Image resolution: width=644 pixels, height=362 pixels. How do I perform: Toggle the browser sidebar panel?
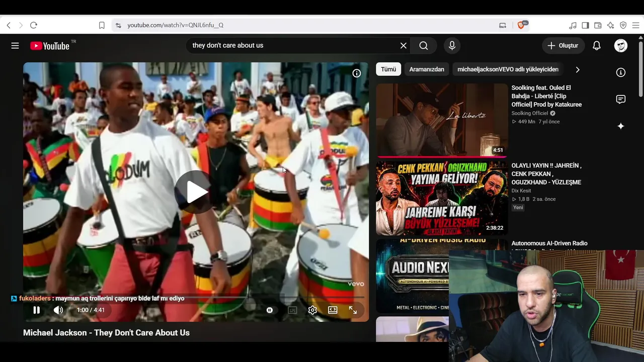pyautogui.click(x=586, y=25)
